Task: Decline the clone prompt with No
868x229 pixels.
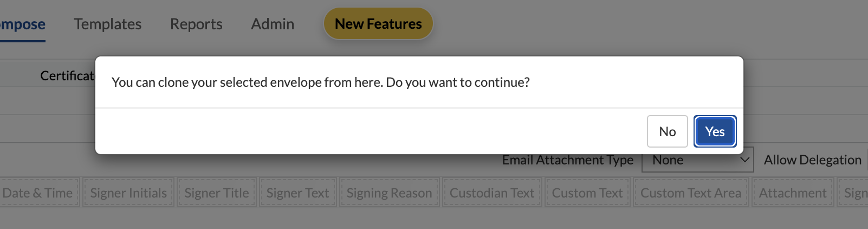Action: click(x=667, y=131)
